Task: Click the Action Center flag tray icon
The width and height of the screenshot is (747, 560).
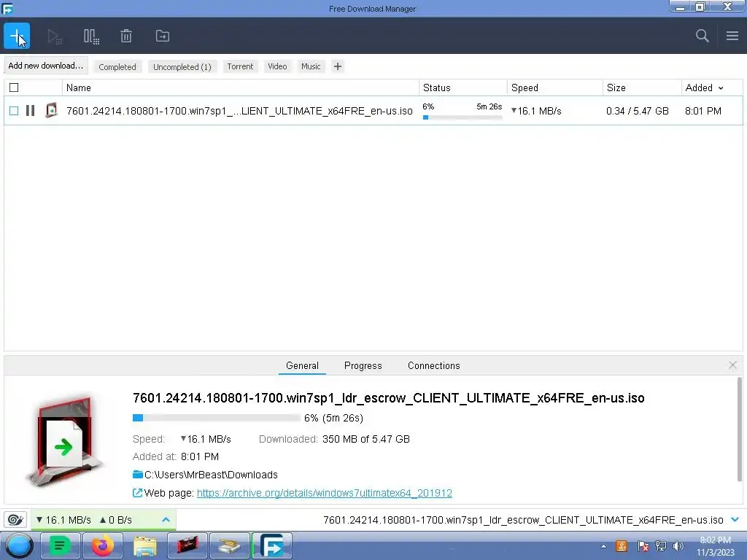Action: [643, 546]
